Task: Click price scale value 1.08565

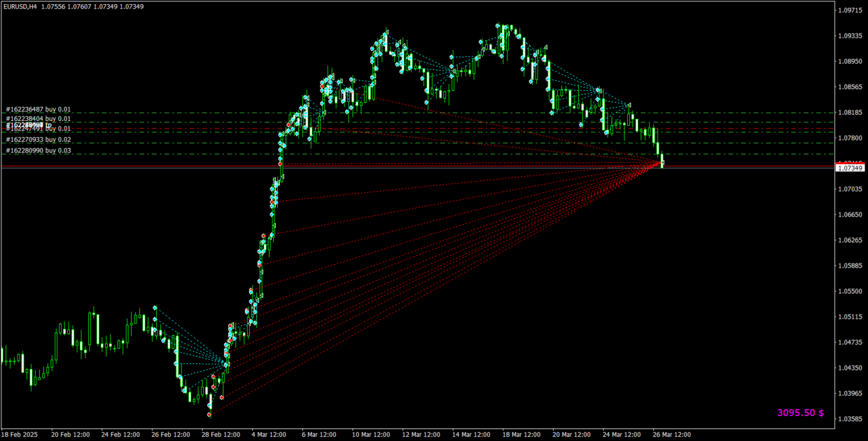Action: coord(851,87)
